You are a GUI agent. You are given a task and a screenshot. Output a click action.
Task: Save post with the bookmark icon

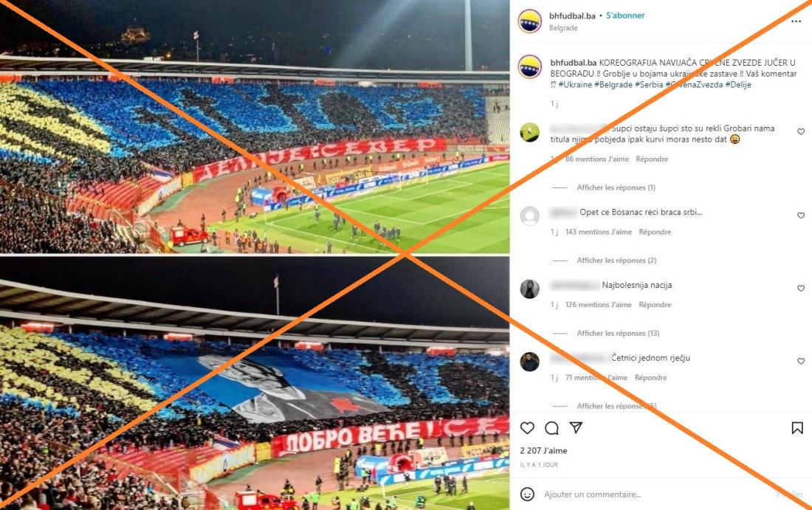click(x=797, y=427)
